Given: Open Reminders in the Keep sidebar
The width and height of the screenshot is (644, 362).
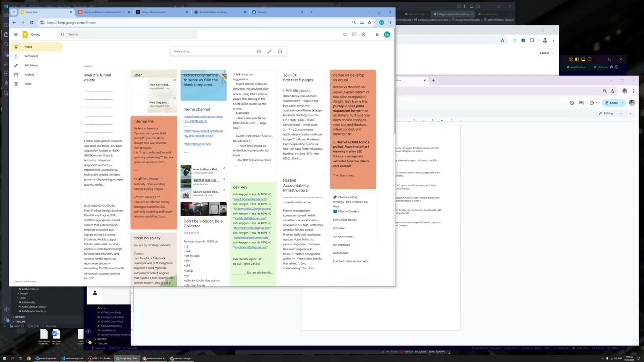Looking at the screenshot, I should point(35,56).
